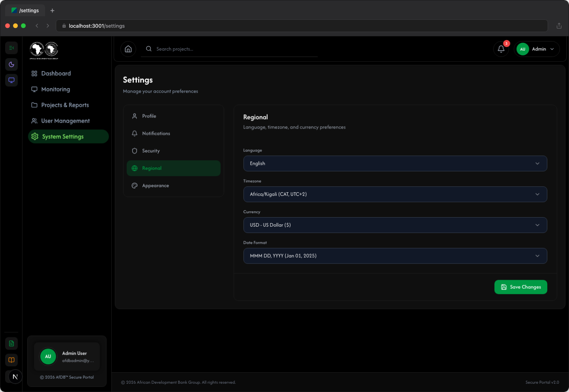
Task: Click the System Settings gear icon
Action: [35, 136]
